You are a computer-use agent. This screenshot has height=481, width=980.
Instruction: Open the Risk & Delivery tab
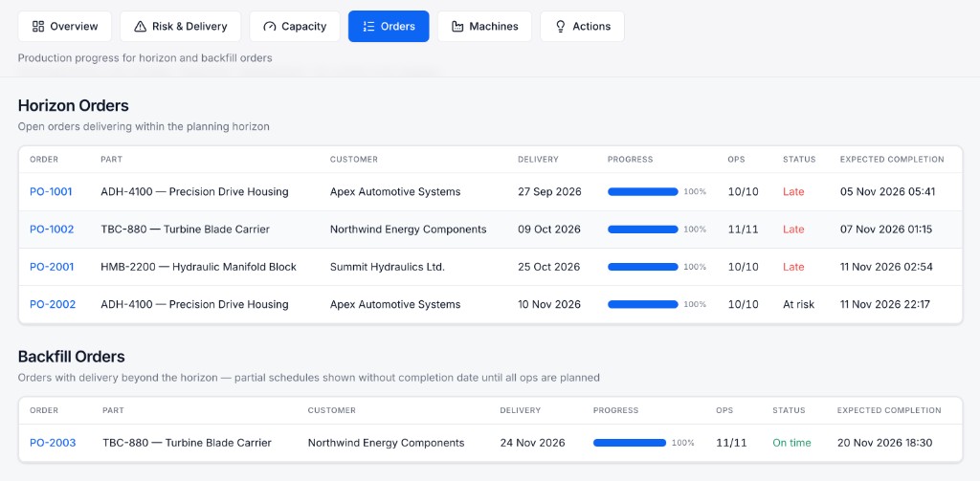tap(181, 26)
